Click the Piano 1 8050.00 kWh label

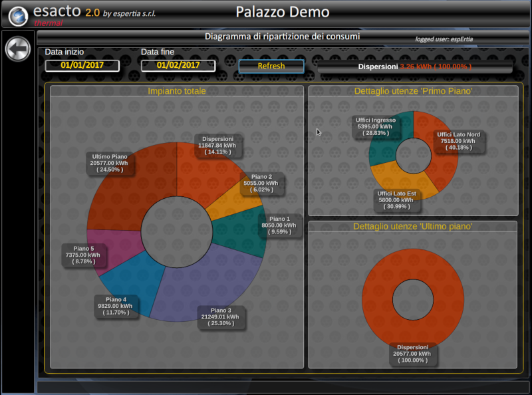coord(279,225)
